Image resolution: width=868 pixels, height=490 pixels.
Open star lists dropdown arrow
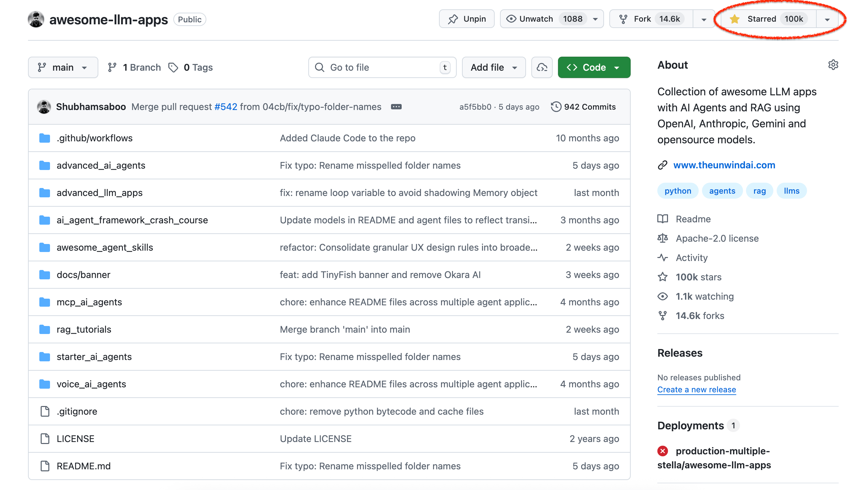(x=827, y=19)
